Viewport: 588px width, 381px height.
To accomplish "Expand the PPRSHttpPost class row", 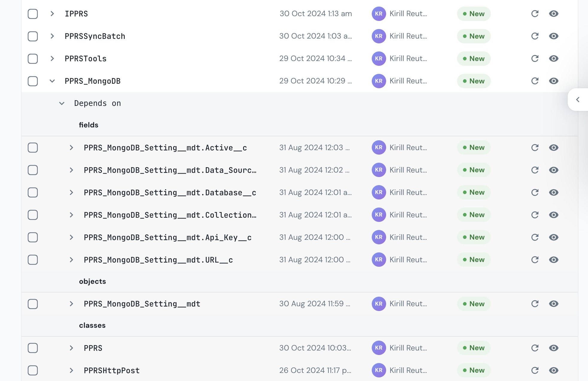I will pos(71,370).
